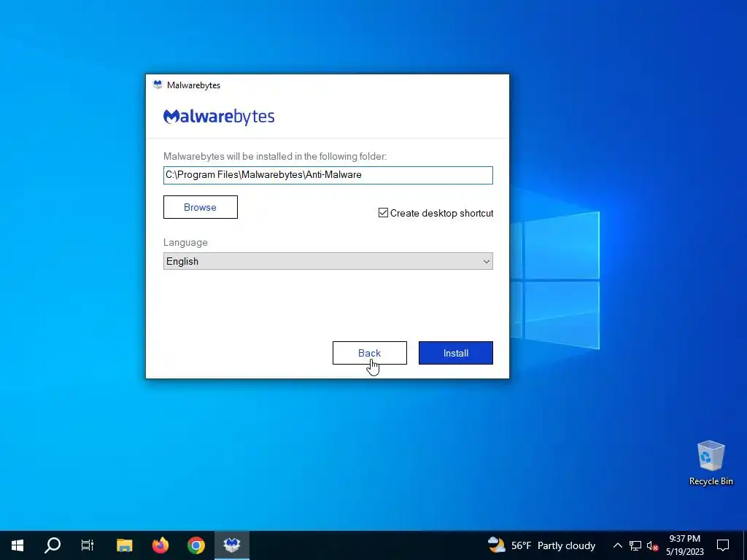Open the Browse folder dialog
This screenshot has width=747, height=560.
[x=200, y=207]
